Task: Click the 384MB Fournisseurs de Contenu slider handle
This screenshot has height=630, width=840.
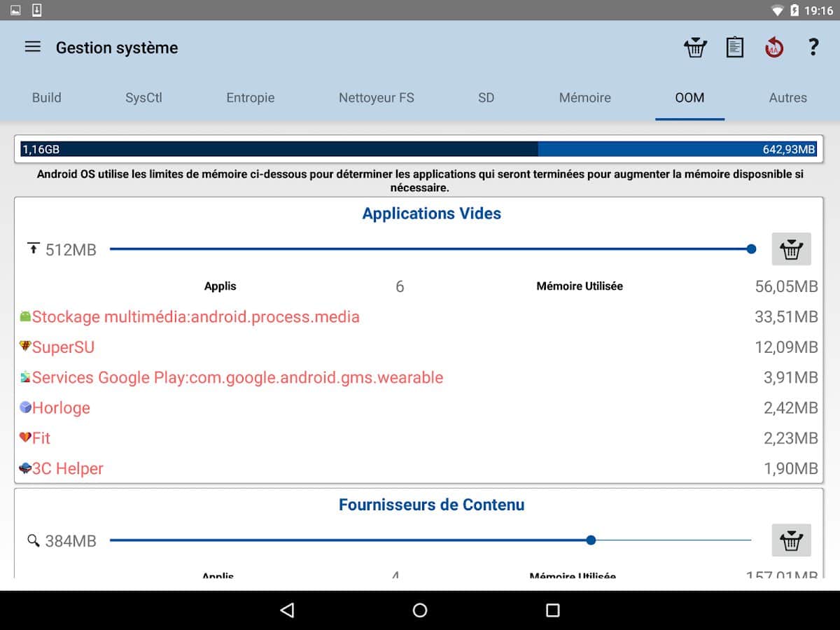Action: (x=591, y=540)
